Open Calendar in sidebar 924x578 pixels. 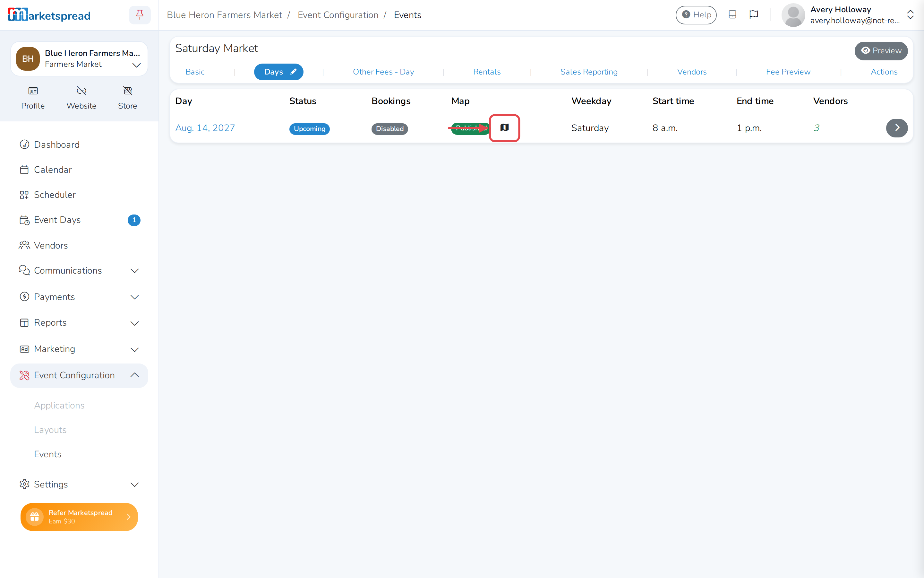(x=79, y=170)
